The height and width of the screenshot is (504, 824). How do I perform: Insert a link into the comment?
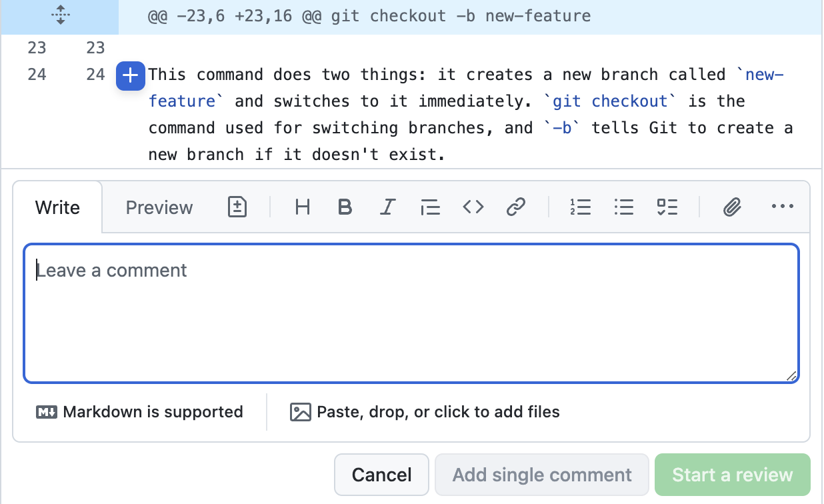point(516,207)
